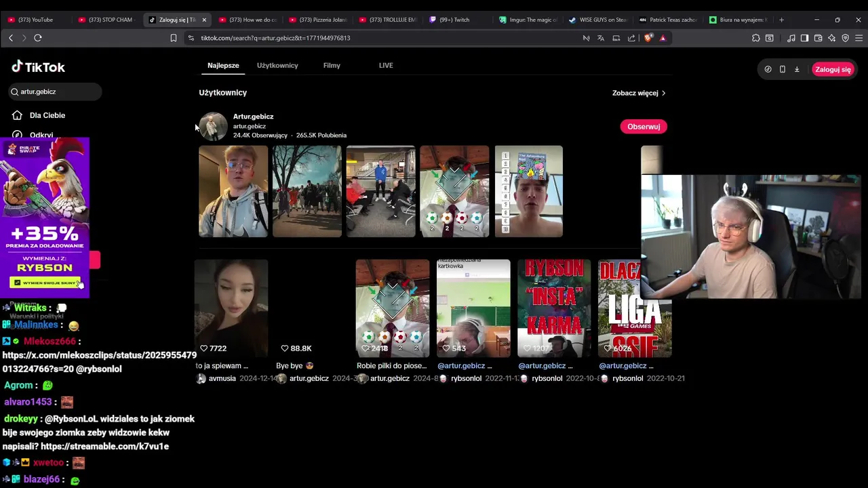This screenshot has width=868, height=488.
Task: Click the Obserwuj button for Artur.gebicz
Action: [644, 127]
